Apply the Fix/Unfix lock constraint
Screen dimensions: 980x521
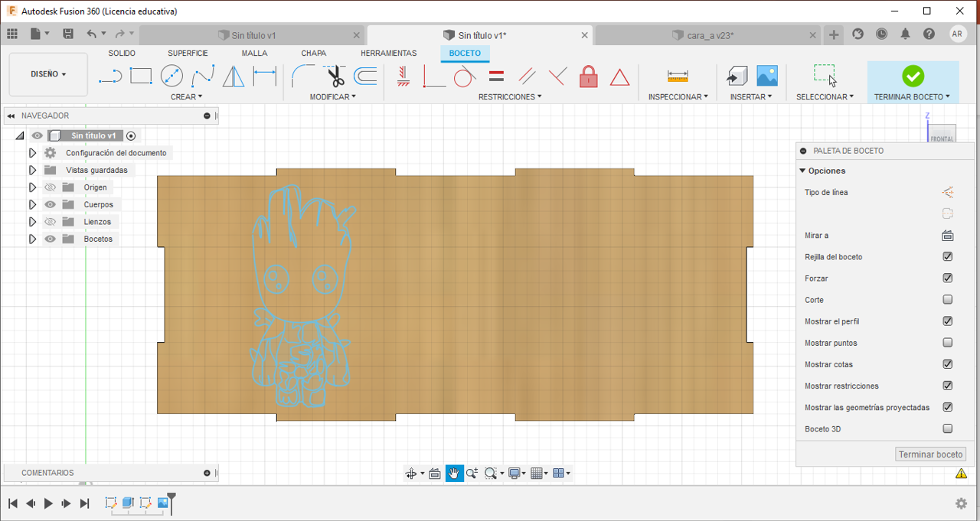tap(588, 76)
